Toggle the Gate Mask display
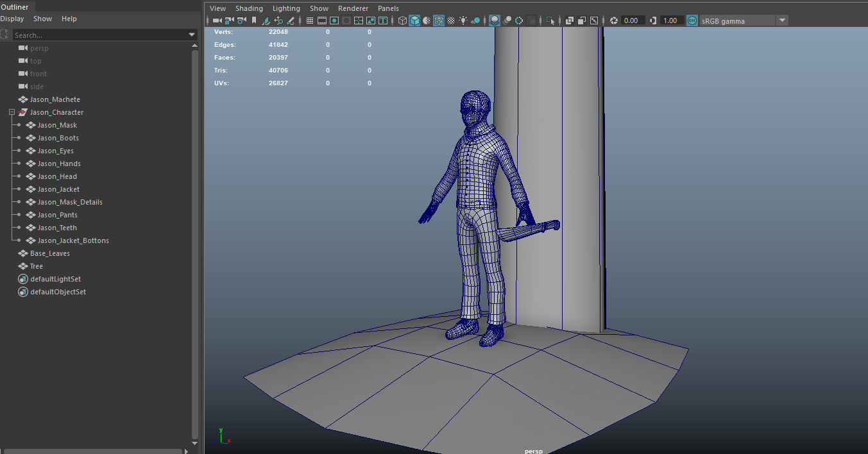 coord(346,21)
